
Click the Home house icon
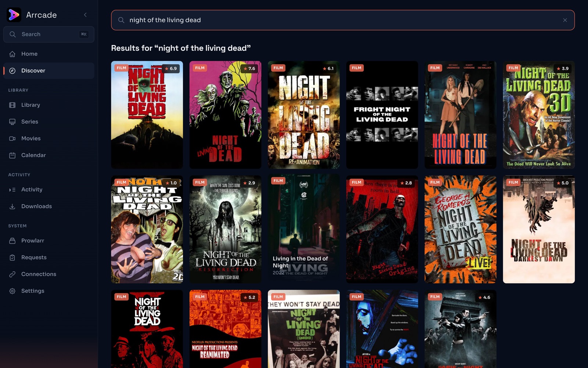pos(12,54)
